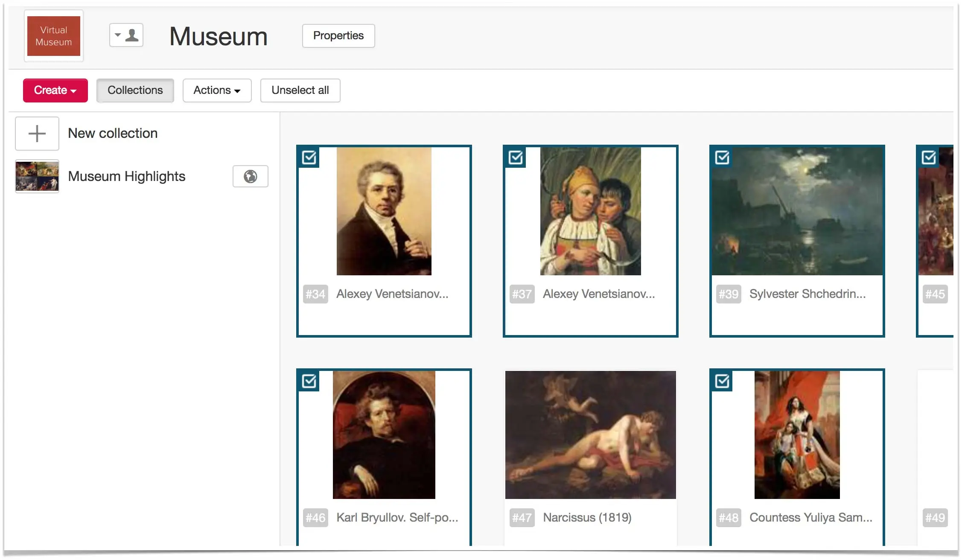962x560 pixels.
Task: Uncheck the Countess Yuliya Sam... #48 checkbox
Action: click(722, 381)
